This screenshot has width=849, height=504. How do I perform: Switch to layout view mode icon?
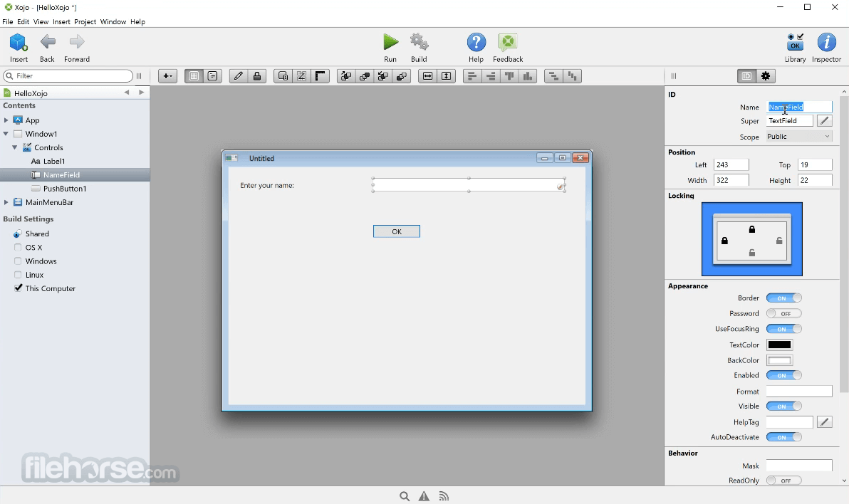coord(194,76)
